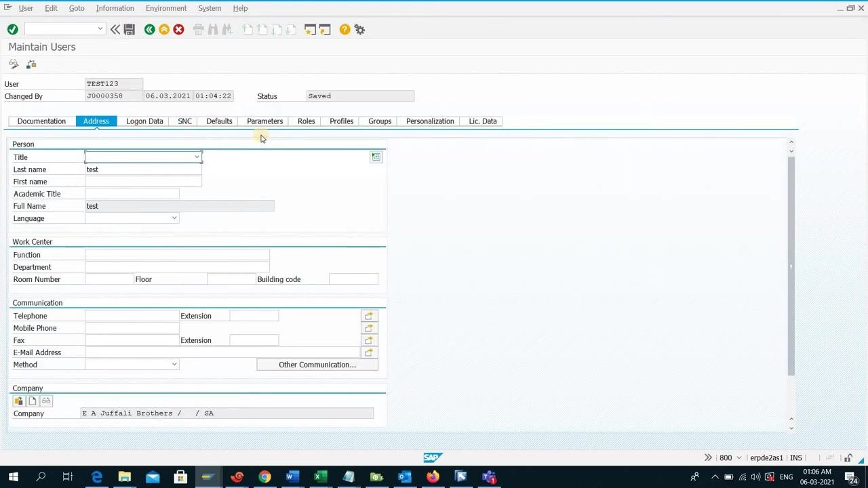The width and height of the screenshot is (868, 488).
Task: Open Customize Local Layout gear icon
Action: [x=359, y=29]
